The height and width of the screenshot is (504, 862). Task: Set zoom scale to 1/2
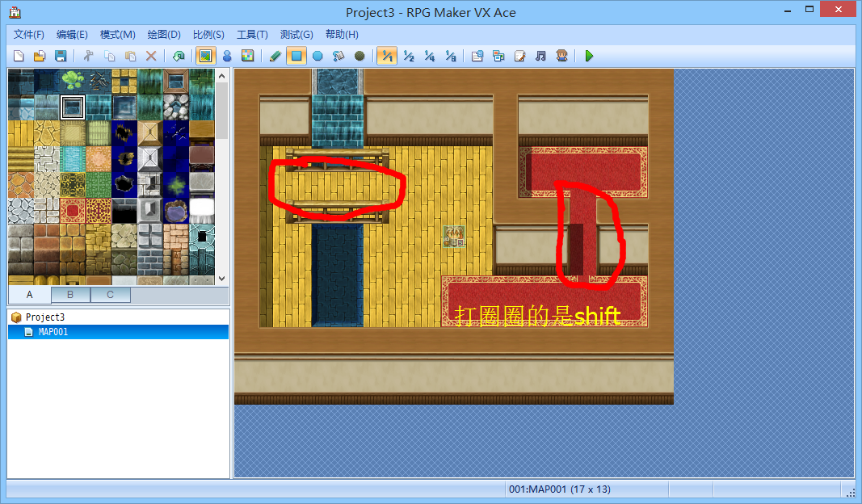(x=409, y=56)
